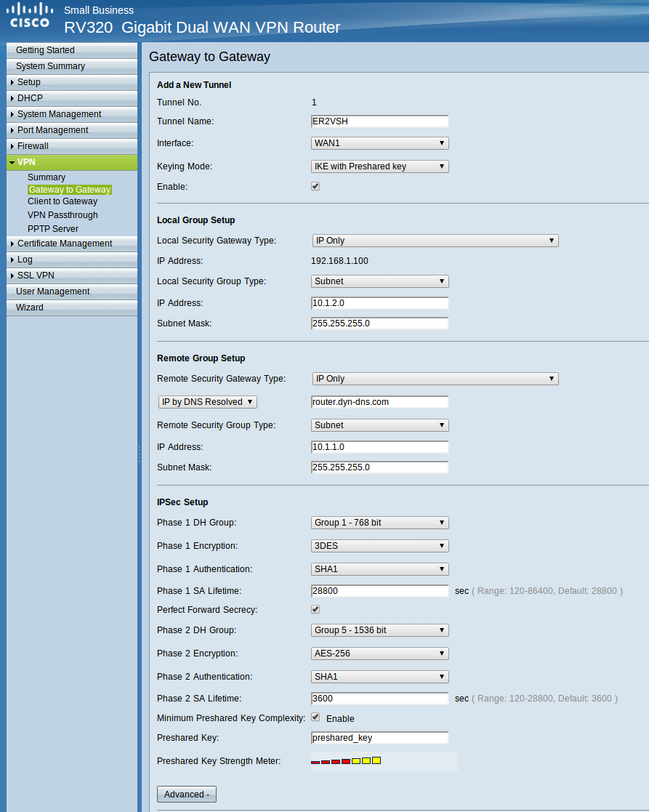The image size is (649, 812).
Task: Expand the Firewall menu section
Action: click(x=72, y=146)
